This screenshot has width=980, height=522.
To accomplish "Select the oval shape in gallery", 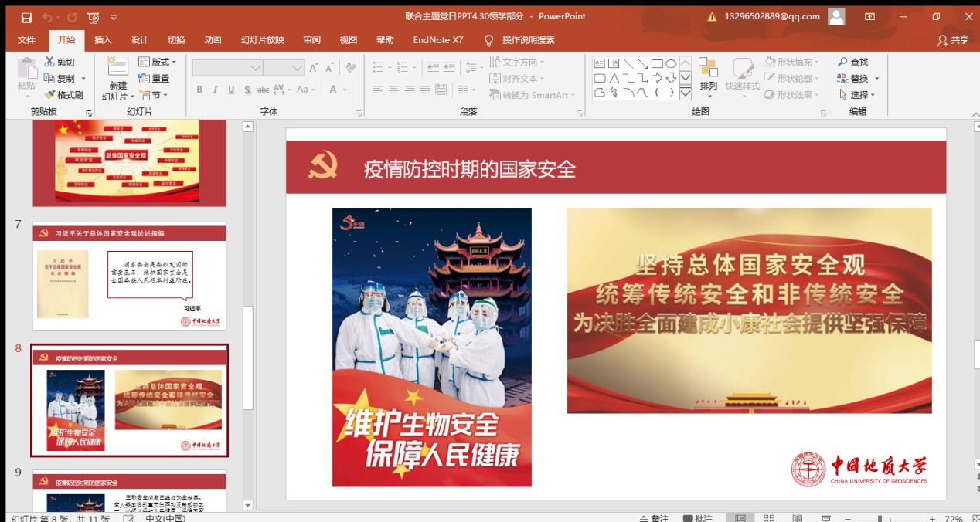I will click(671, 63).
